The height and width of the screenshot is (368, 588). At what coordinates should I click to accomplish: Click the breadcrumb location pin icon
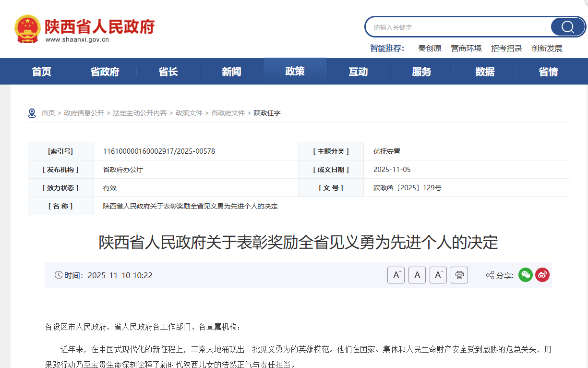click(32, 113)
